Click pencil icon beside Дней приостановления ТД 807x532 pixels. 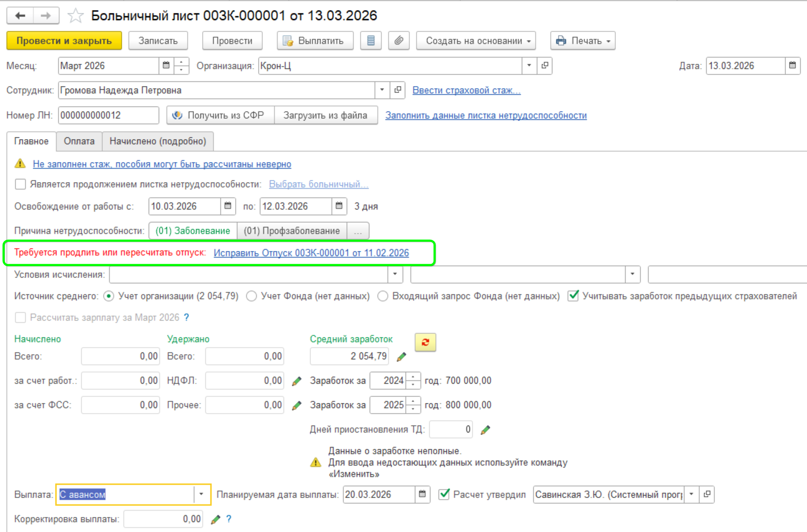tap(485, 430)
